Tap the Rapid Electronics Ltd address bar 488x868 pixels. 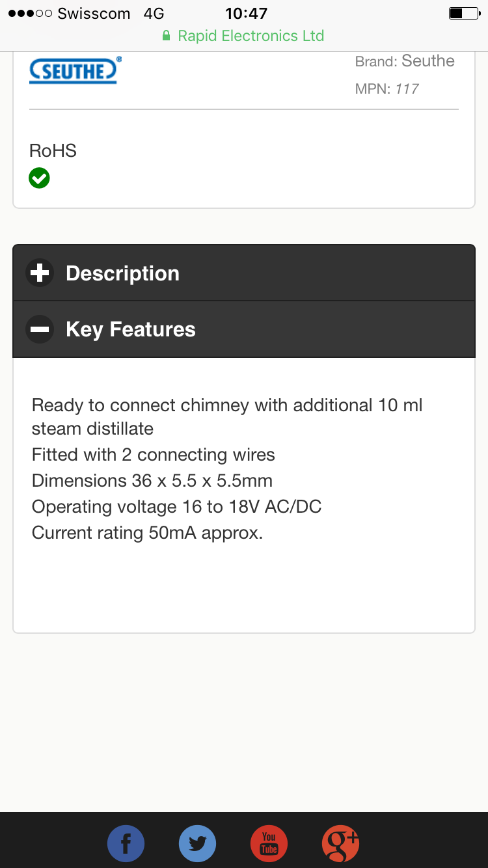(x=244, y=36)
